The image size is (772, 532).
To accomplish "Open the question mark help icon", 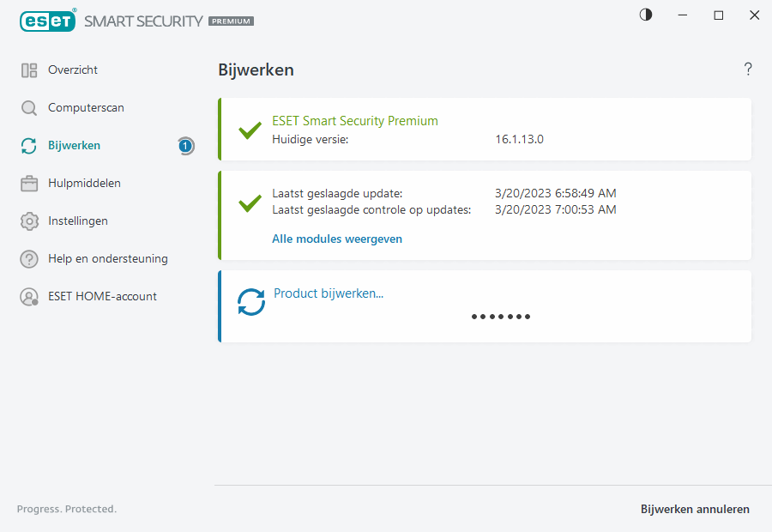I will [x=748, y=70].
